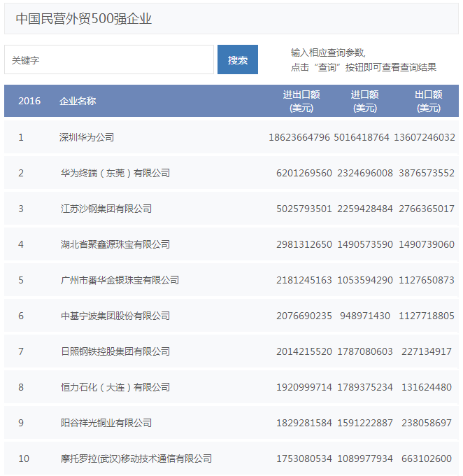Click export value 663102600
This screenshot has width=463, height=476.
click(427, 458)
